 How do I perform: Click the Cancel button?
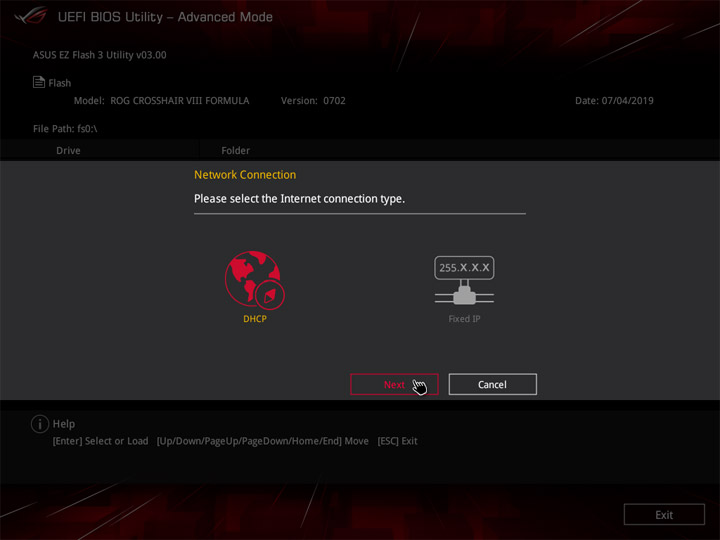pos(492,384)
